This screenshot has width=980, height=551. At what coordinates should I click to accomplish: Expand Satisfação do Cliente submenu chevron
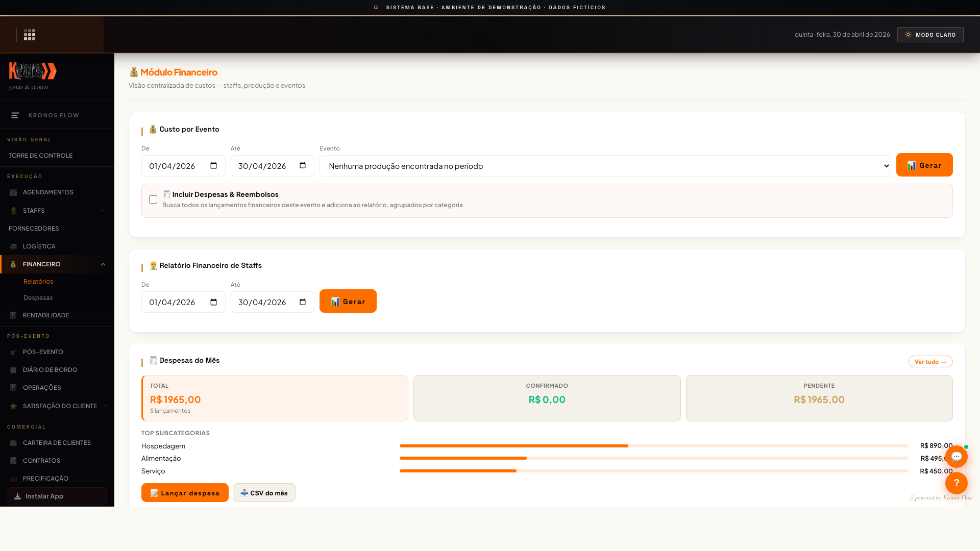106,406
